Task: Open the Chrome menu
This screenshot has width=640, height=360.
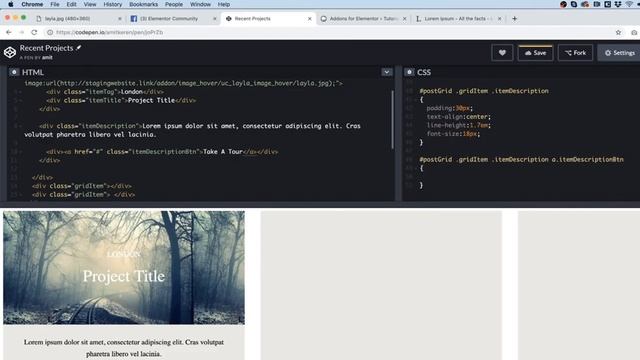Action: click(x=32, y=4)
